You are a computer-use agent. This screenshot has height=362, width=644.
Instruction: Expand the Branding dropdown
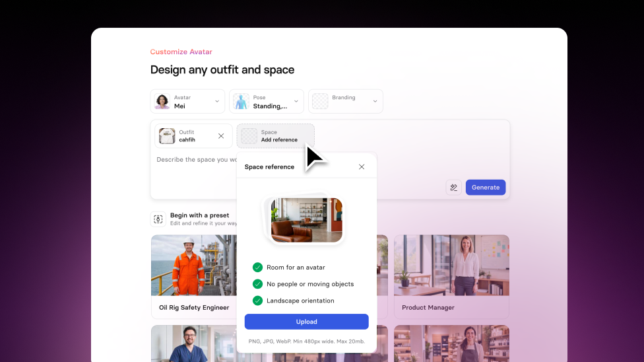point(345,101)
